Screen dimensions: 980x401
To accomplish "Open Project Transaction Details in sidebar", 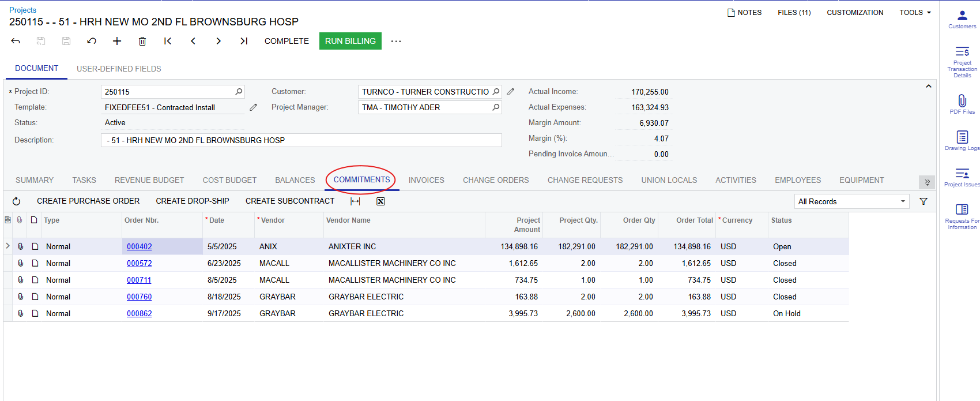I will pos(962,61).
